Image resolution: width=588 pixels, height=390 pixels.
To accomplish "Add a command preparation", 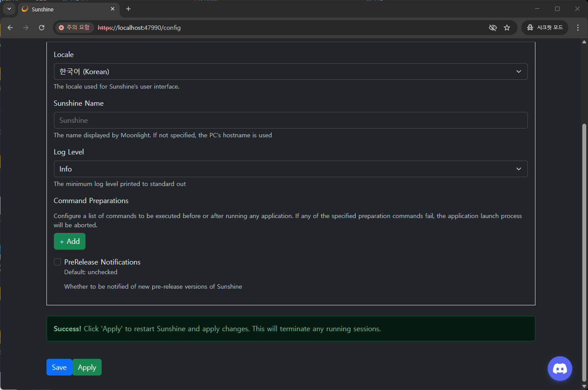I will coord(70,241).
